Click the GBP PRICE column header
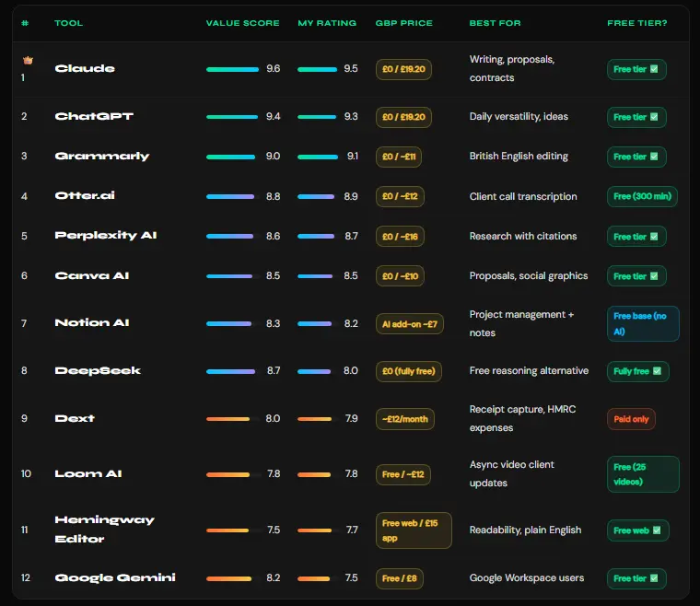Image resolution: width=700 pixels, height=606 pixels. pyautogui.click(x=404, y=23)
